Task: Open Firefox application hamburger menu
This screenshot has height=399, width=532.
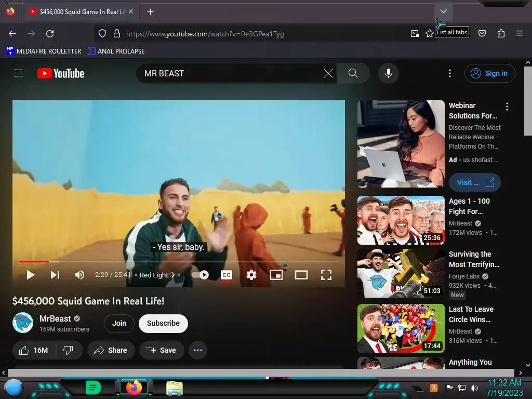Action: (520, 33)
